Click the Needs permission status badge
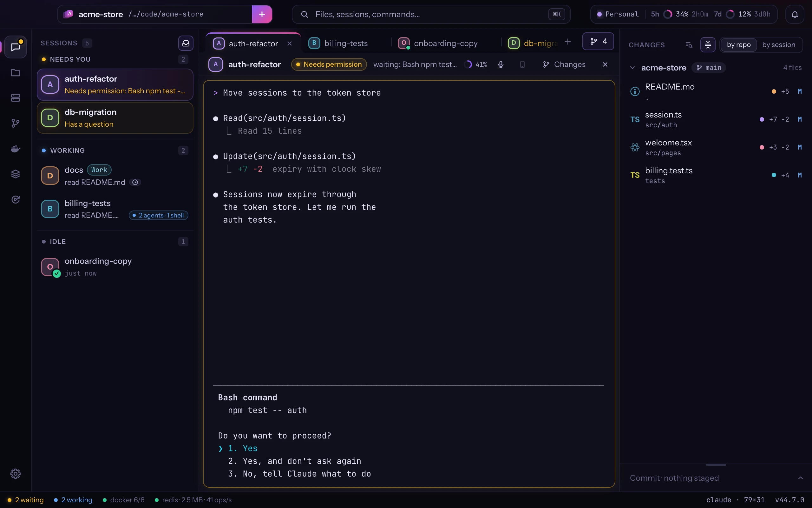 click(329, 64)
